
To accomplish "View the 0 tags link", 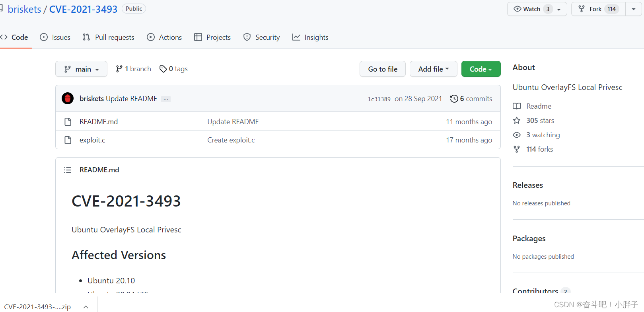I will pos(173,69).
